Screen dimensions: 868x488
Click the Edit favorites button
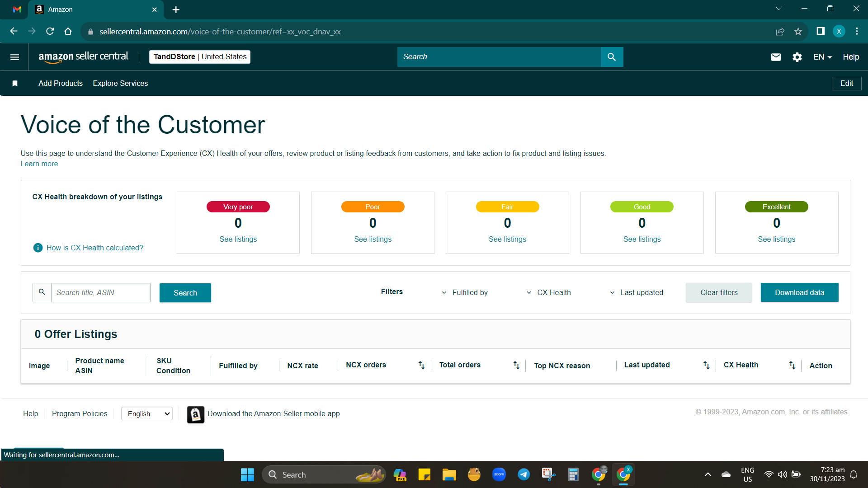click(846, 83)
